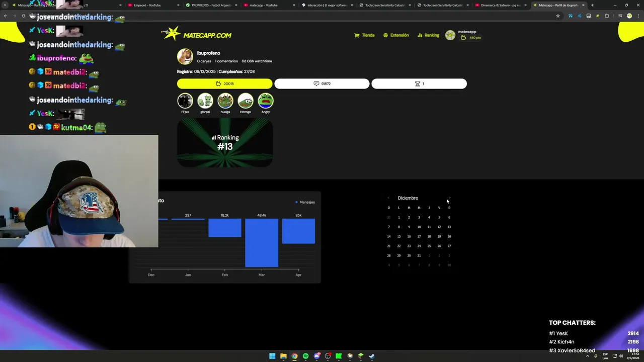The width and height of the screenshot is (644, 362).
Task: Click the Hmmge emote badge
Action: (x=245, y=101)
